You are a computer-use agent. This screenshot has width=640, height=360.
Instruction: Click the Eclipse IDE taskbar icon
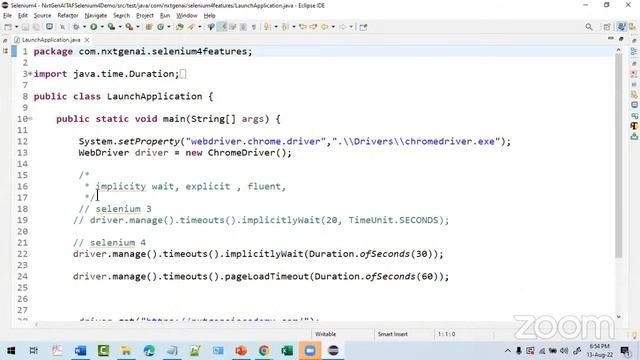pyautogui.click(x=333, y=351)
